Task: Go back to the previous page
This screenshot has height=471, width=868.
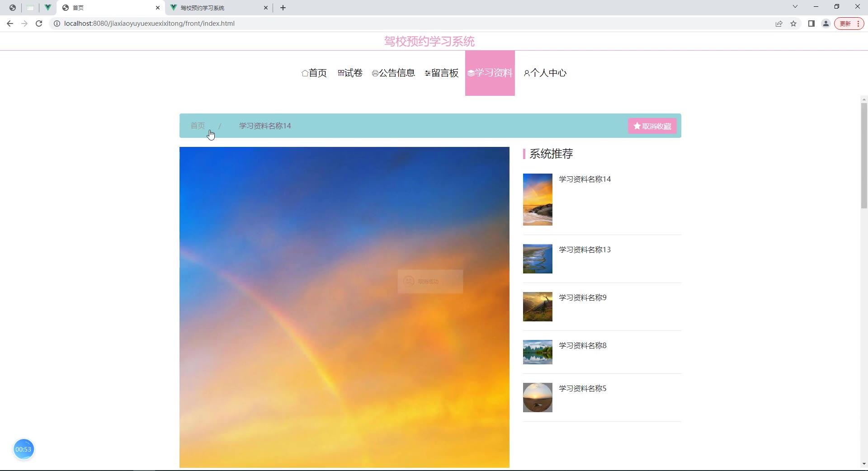Action: (10, 24)
